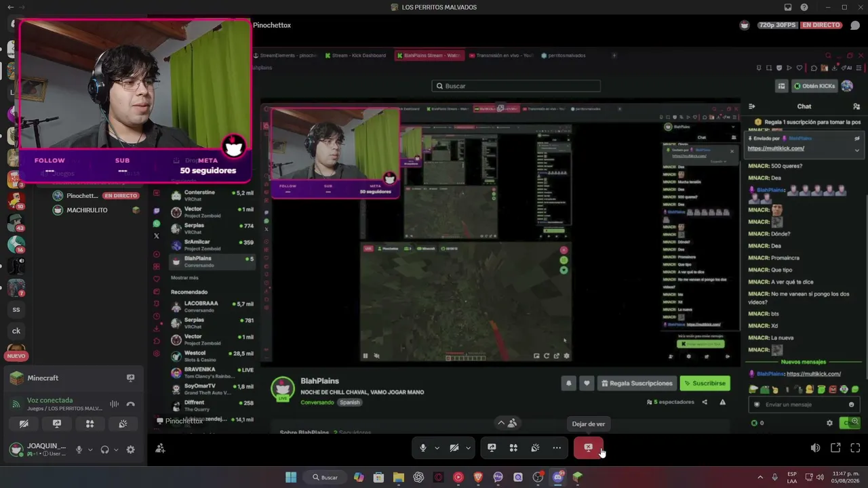Open JOAQUIN user avatar status menu
The image size is (868, 488).
pyautogui.click(x=16, y=449)
